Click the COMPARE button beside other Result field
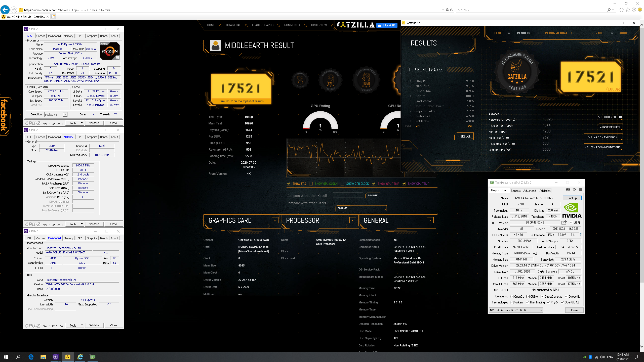Screen dimensions: 644x362 373,196
